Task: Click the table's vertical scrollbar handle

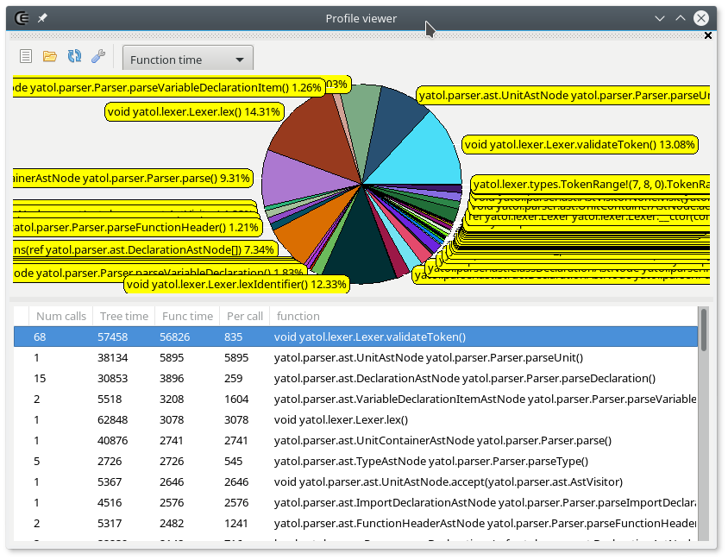Action: point(704,330)
